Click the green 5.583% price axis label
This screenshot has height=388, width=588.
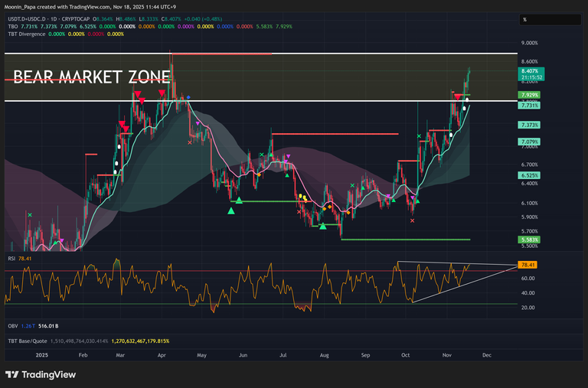click(530, 240)
